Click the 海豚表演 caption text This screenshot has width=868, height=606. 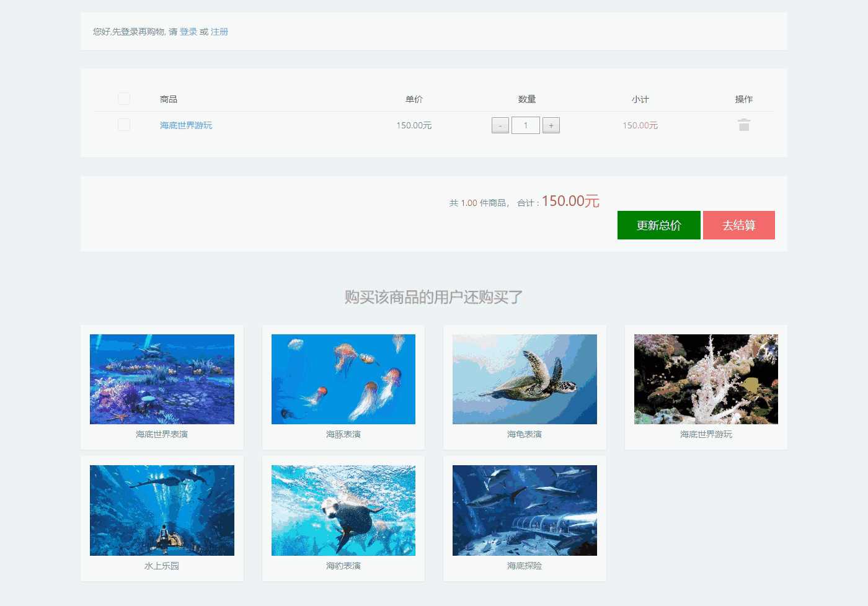tap(343, 434)
